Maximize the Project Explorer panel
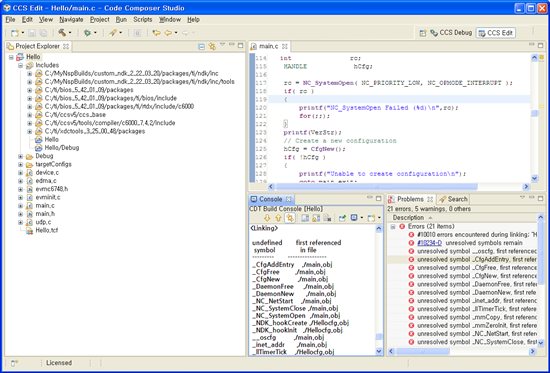This screenshot has height=373, width=550. (x=240, y=45)
